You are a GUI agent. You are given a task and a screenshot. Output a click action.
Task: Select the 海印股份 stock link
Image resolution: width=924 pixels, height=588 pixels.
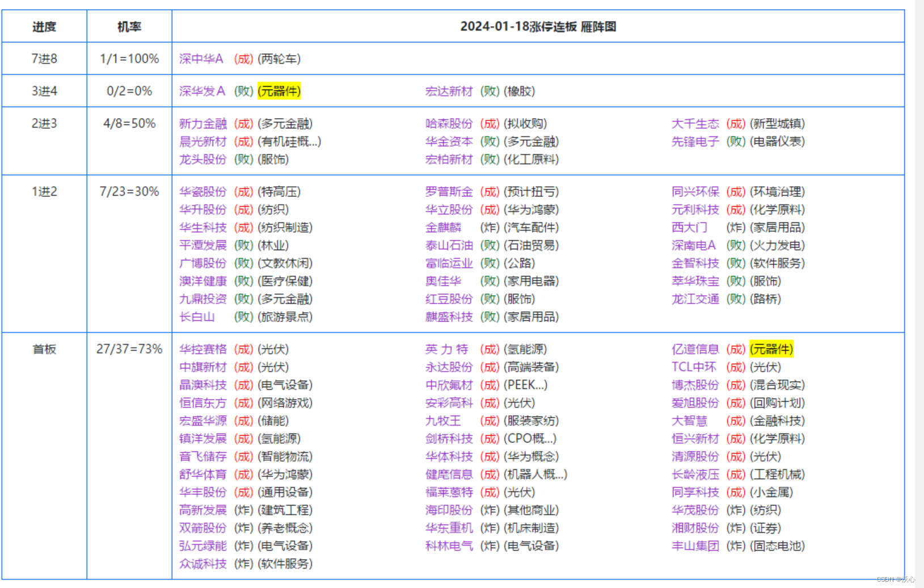point(449,510)
